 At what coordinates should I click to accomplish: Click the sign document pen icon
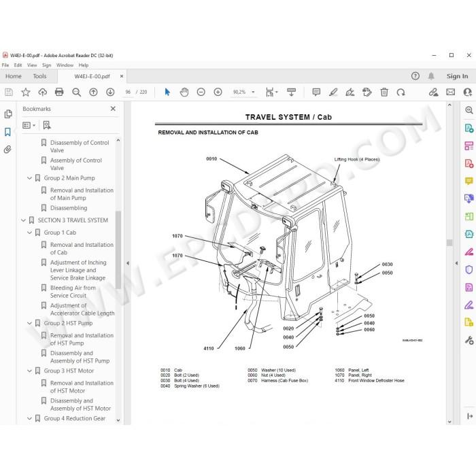pyautogui.click(x=350, y=92)
